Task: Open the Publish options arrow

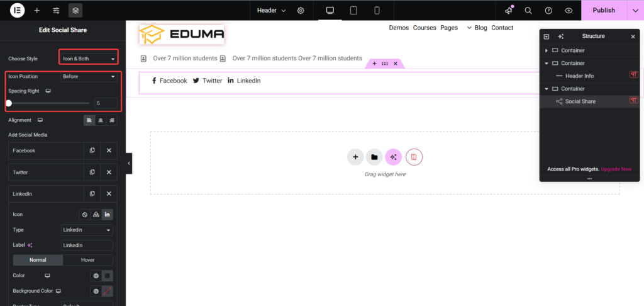Action: 635,10
